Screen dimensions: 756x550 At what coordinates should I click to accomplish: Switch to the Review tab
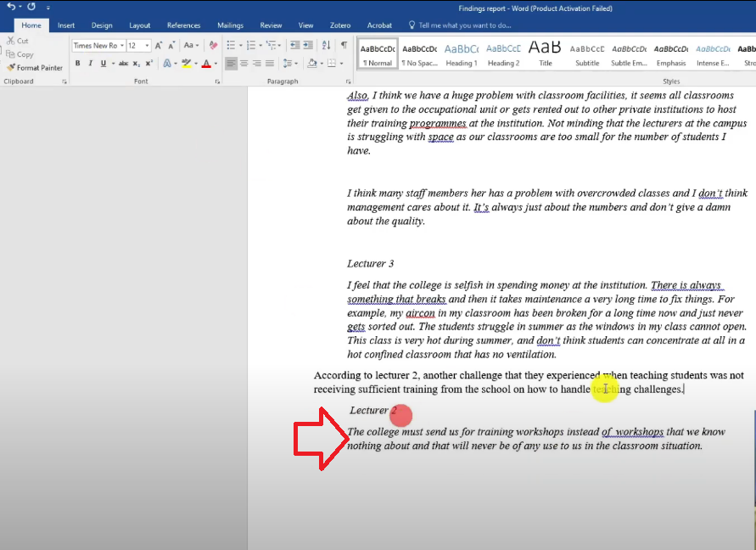[271, 25]
